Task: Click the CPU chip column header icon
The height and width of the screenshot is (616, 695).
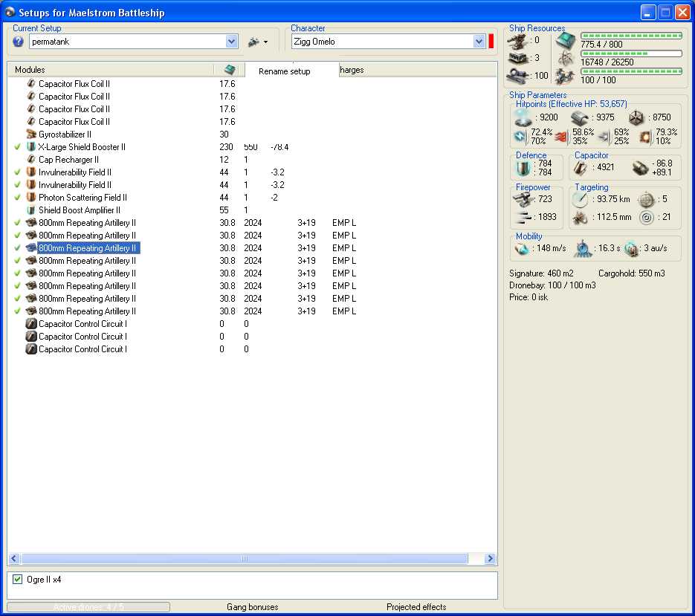Action: (x=230, y=70)
